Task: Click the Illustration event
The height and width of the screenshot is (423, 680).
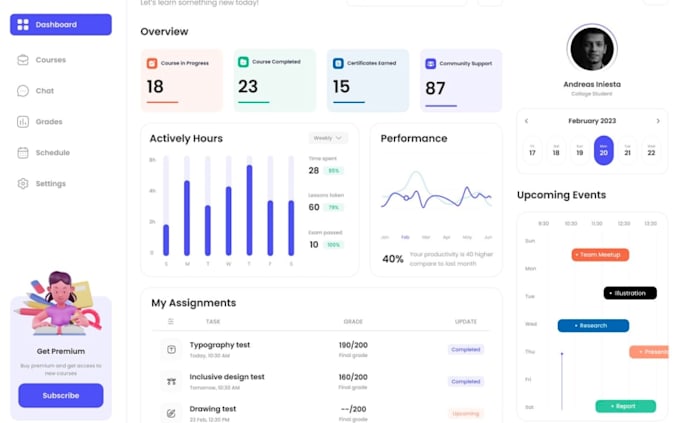Action: tap(630, 293)
